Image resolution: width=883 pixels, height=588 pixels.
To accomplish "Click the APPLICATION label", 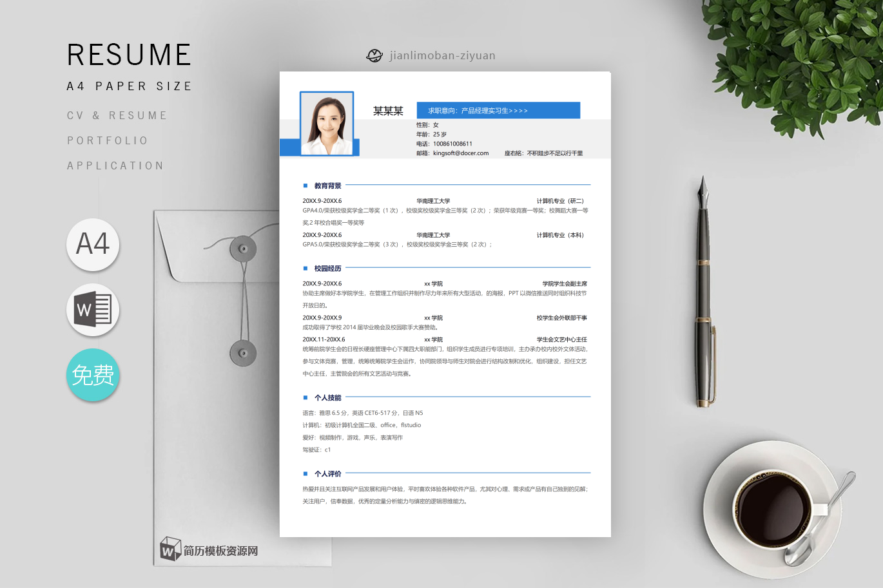I will pos(115,166).
